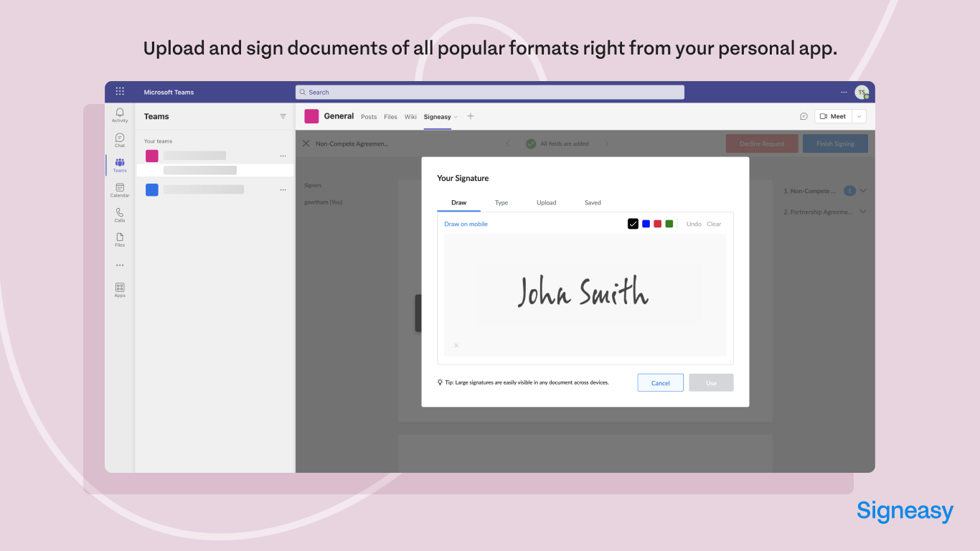980x551 pixels.
Task: Open the Teams app launcher grid
Action: (120, 92)
